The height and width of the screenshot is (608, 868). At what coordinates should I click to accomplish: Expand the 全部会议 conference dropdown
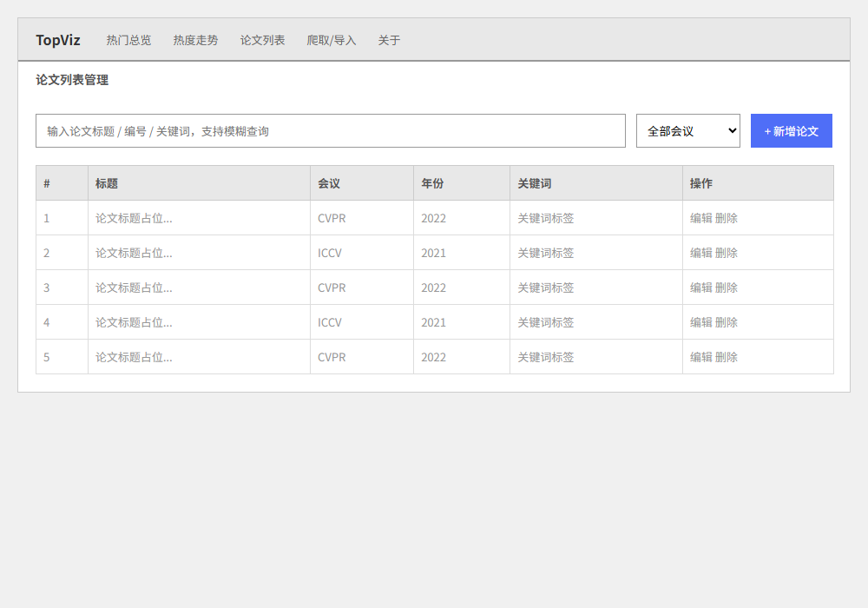coord(688,130)
